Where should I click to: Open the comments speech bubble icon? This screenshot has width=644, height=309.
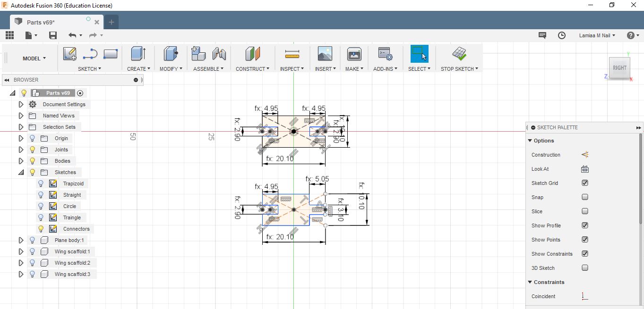pyautogui.click(x=542, y=35)
